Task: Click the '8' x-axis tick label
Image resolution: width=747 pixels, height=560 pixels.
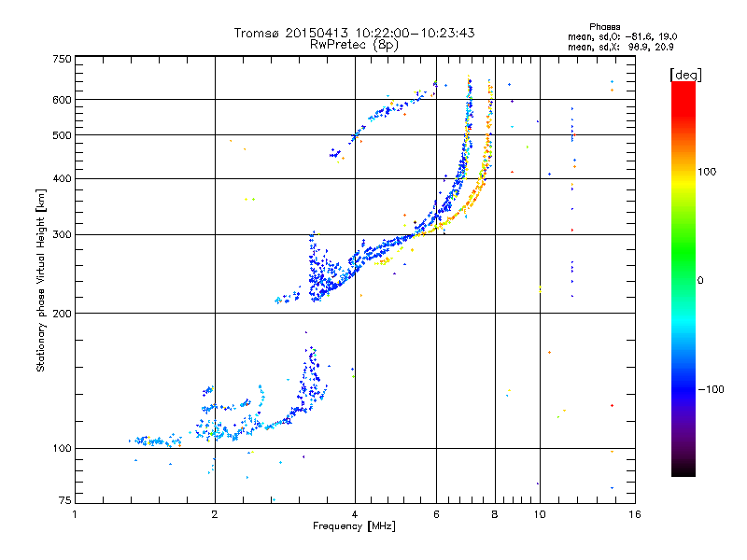Action: tap(495, 514)
